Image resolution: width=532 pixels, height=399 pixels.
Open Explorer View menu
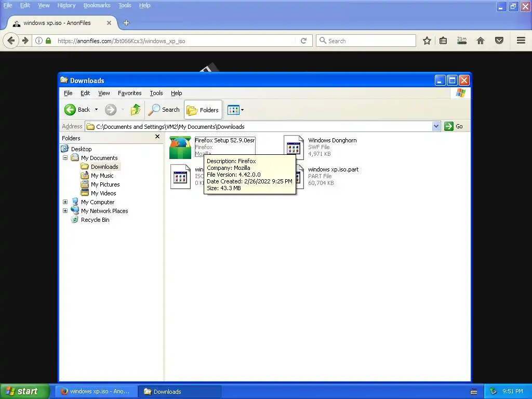[104, 93]
